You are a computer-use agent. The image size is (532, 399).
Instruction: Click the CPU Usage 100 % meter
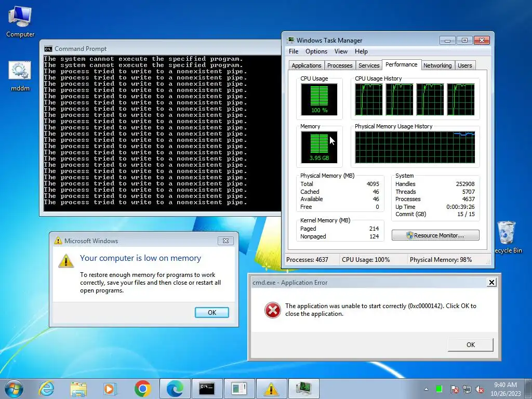[x=319, y=99]
